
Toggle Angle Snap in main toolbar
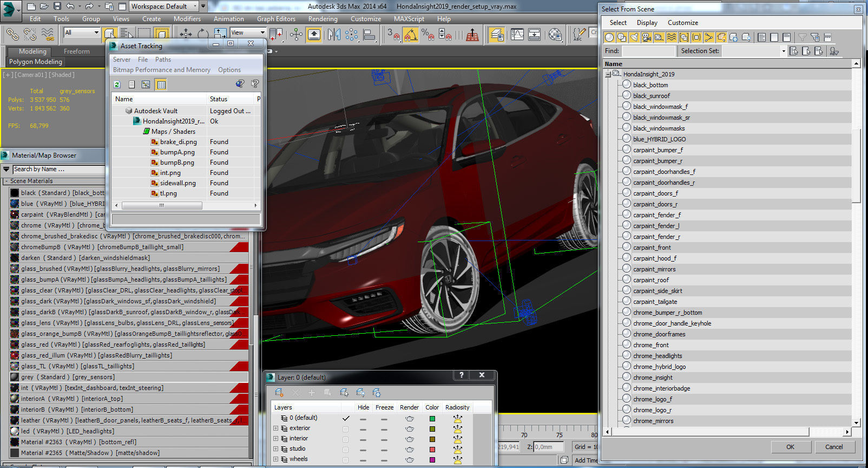(x=410, y=35)
